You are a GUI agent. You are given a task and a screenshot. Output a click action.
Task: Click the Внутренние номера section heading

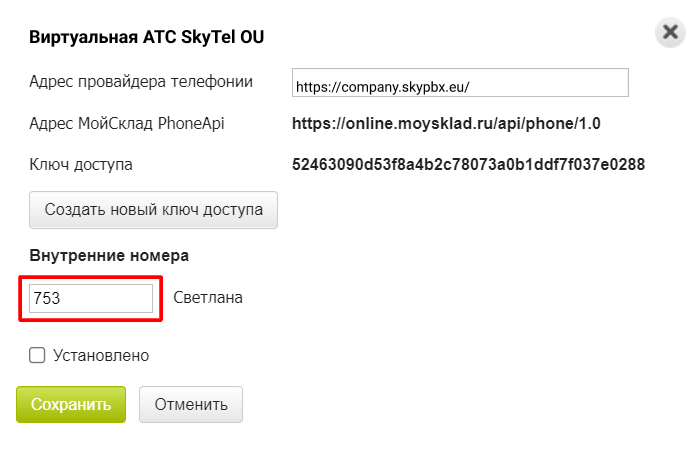(109, 256)
